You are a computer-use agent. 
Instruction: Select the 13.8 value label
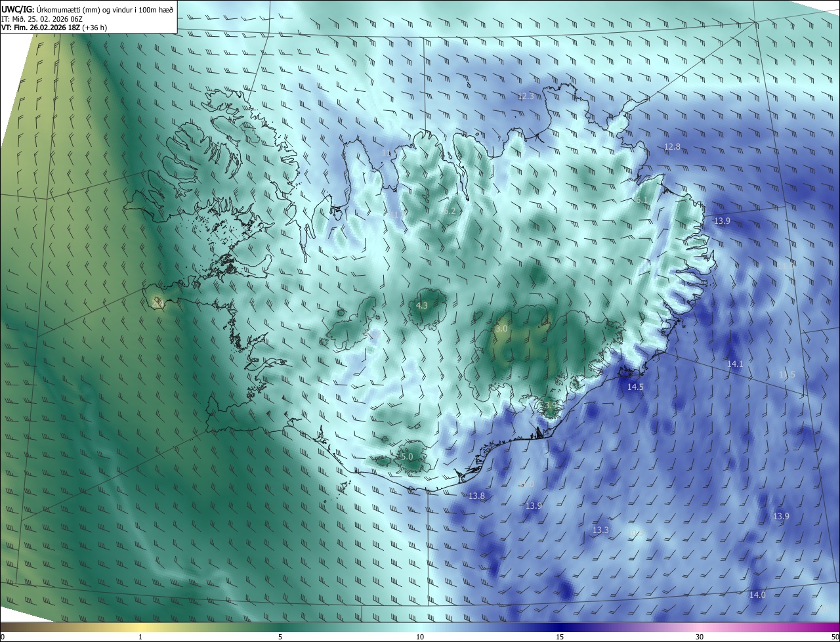click(x=476, y=496)
